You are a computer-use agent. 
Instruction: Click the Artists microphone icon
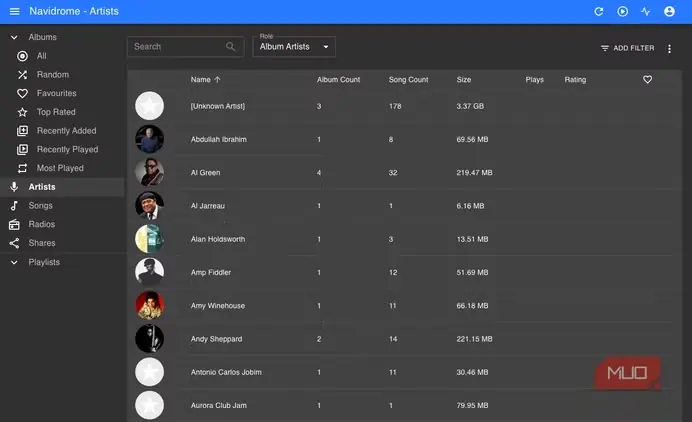point(14,187)
